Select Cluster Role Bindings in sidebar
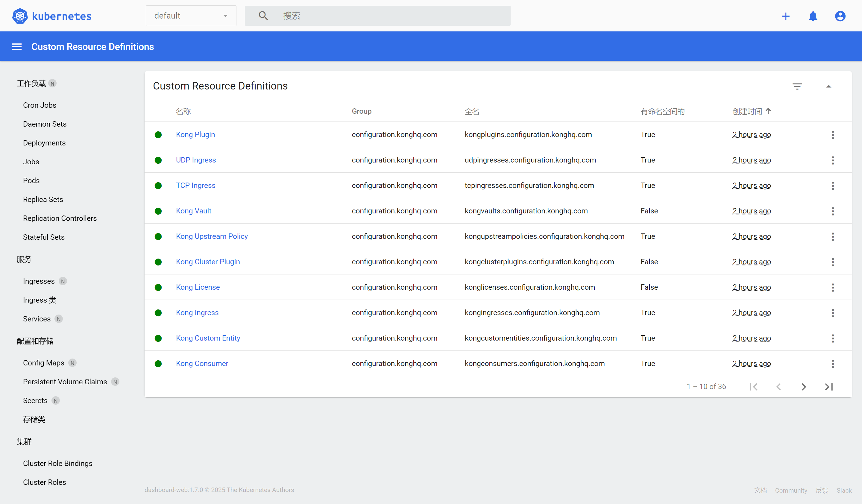The width and height of the screenshot is (862, 504). click(58, 463)
